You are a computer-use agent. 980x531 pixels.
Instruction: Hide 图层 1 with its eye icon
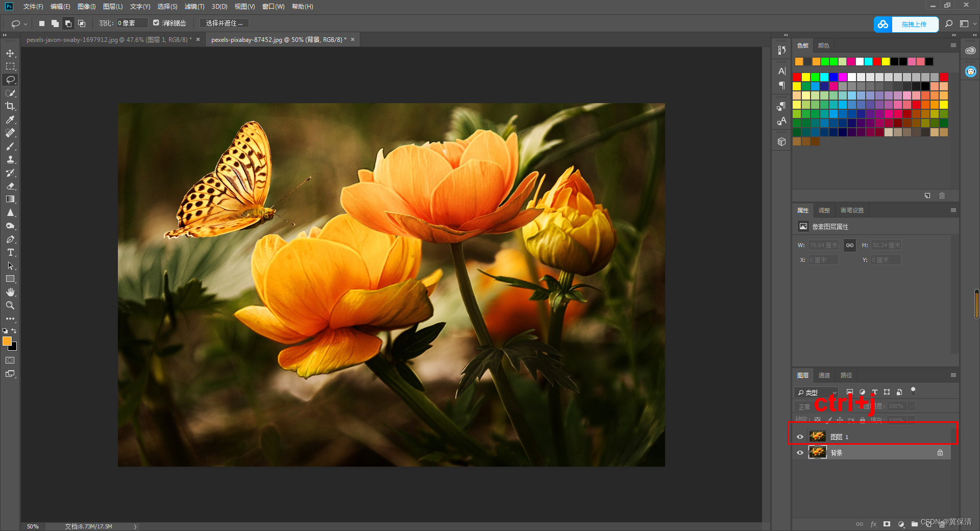click(800, 437)
